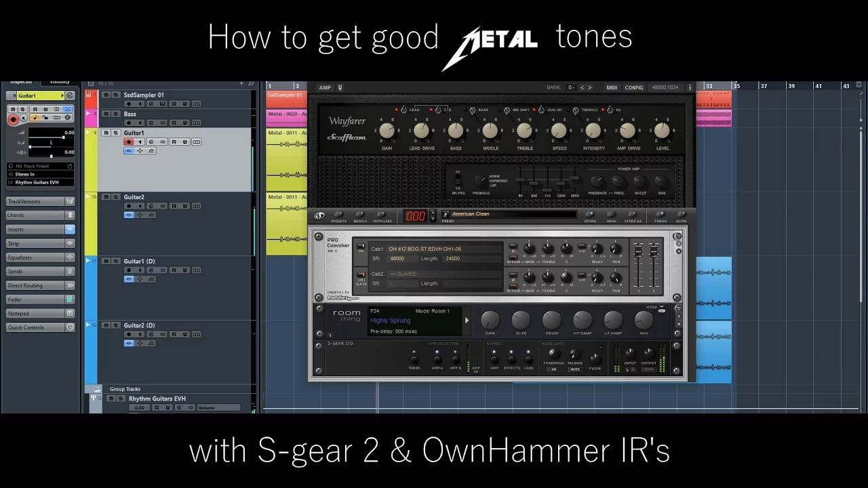Click the edit channel settings icon beside Guitar1

pos(69,96)
